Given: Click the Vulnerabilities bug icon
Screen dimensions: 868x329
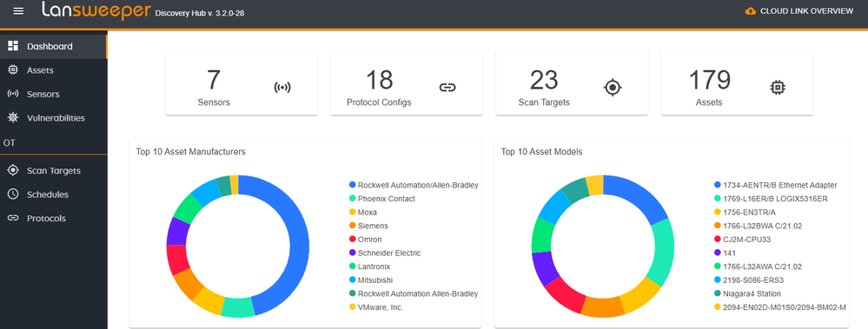Looking at the screenshot, I should [13, 117].
